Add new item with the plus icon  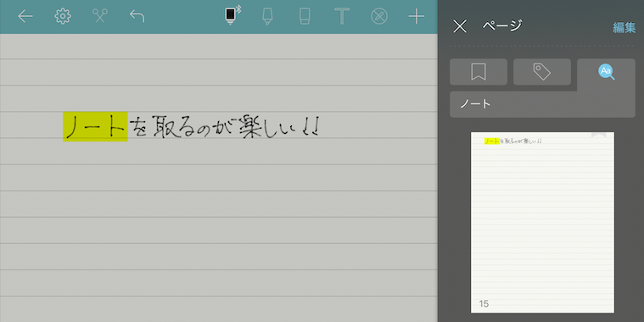(417, 16)
